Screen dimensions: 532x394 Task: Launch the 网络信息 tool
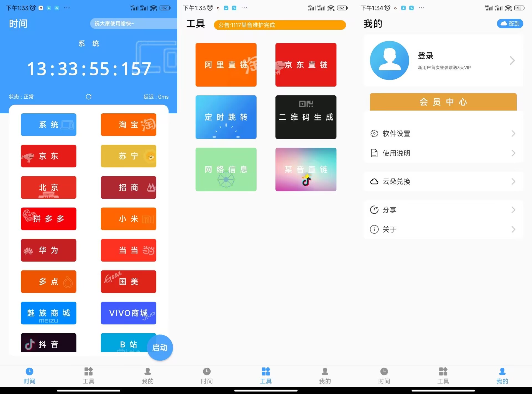[x=226, y=169]
